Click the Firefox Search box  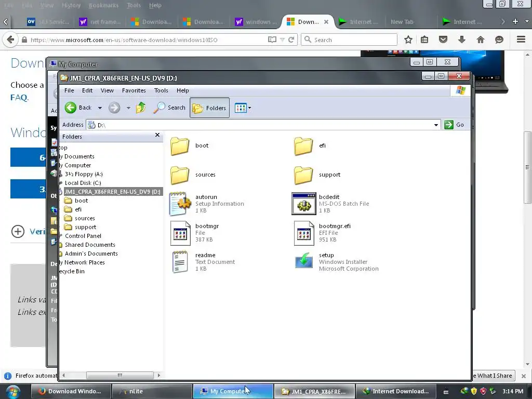349,39
